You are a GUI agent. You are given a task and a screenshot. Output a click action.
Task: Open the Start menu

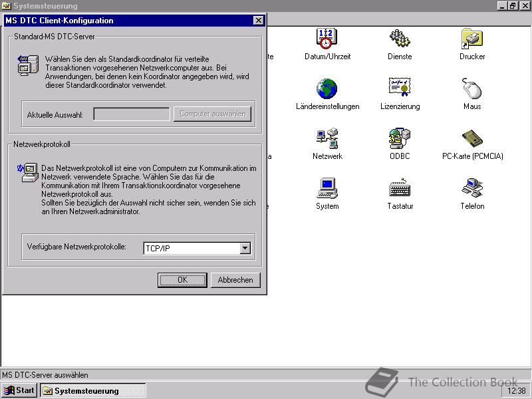(19, 390)
